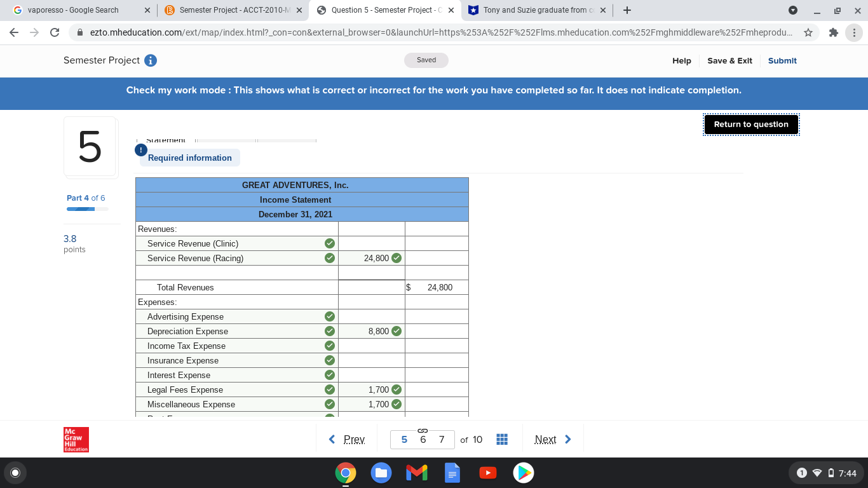The width and height of the screenshot is (868, 488).
Task: Click the Part 4 of 6 progress bar
Action: click(x=87, y=209)
